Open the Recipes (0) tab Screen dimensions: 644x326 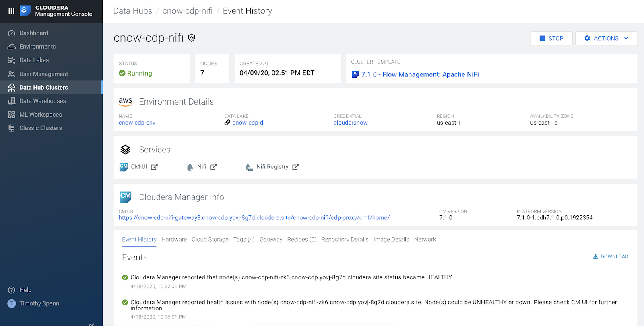click(302, 239)
